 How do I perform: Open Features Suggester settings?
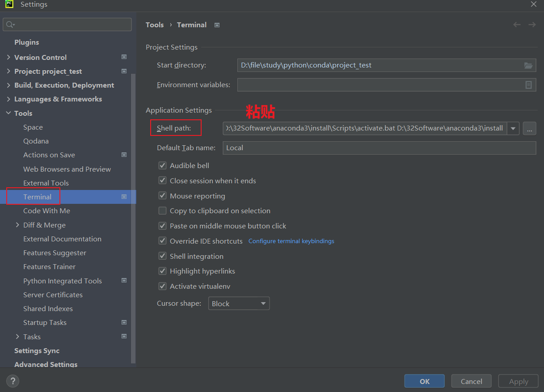55,253
